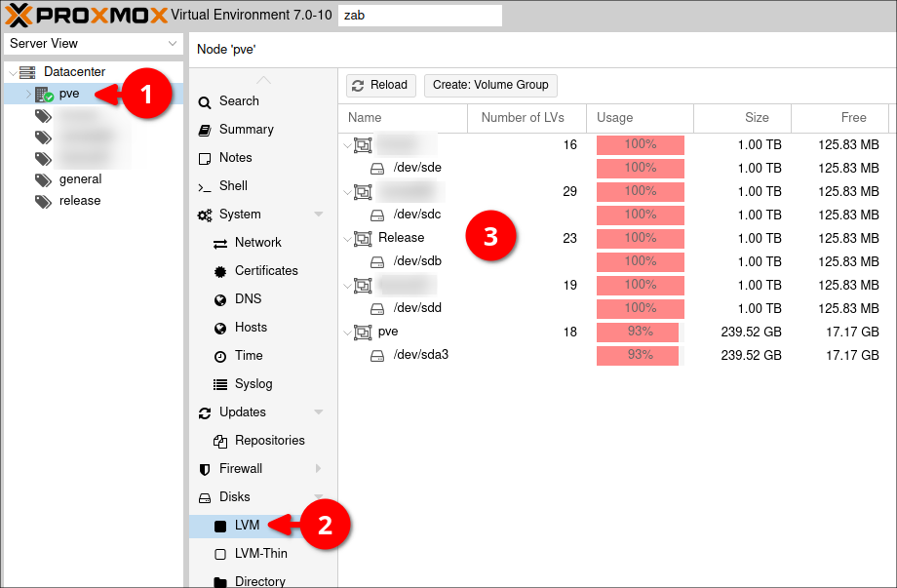Click the 100% usage bar for /dev/sdc

click(641, 216)
